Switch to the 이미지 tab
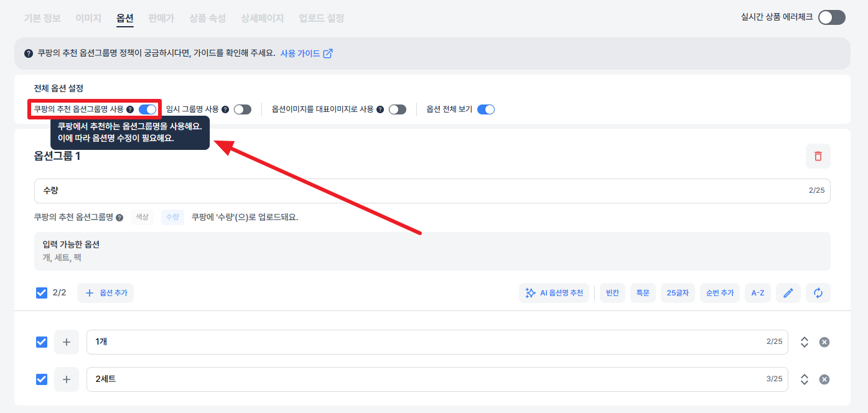The width and height of the screenshot is (868, 413). click(x=88, y=18)
